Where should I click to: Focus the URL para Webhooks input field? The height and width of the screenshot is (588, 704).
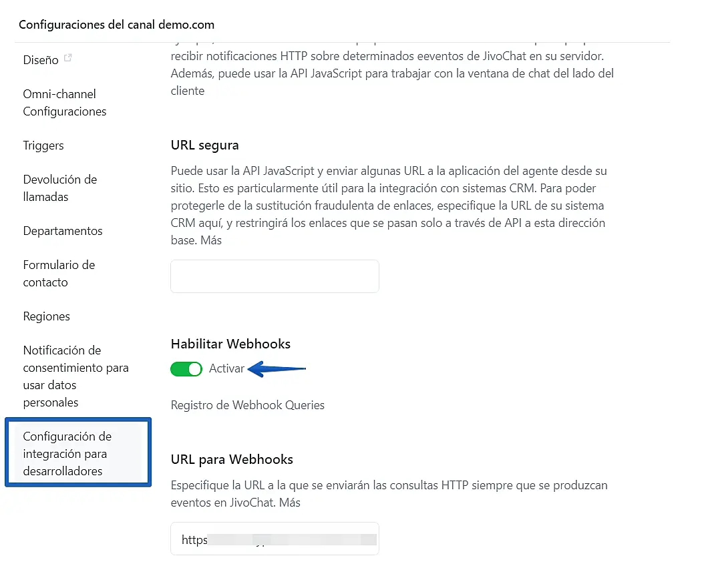point(275,539)
